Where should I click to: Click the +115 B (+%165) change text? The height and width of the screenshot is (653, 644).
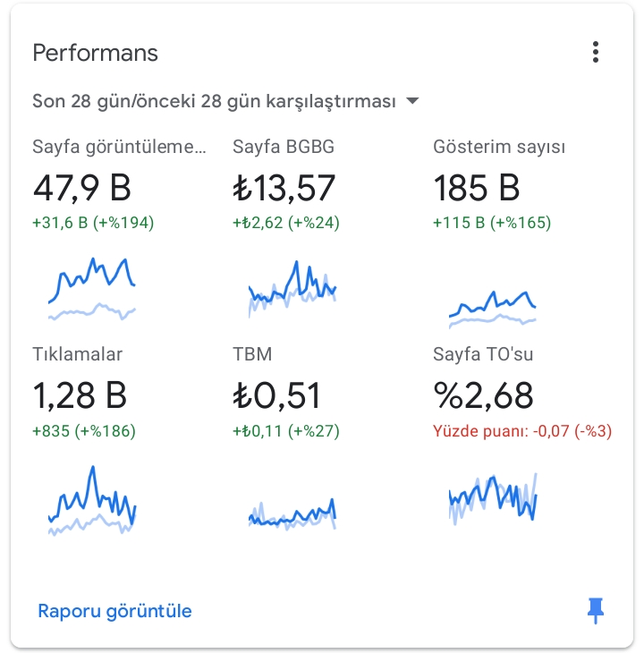(492, 223)
